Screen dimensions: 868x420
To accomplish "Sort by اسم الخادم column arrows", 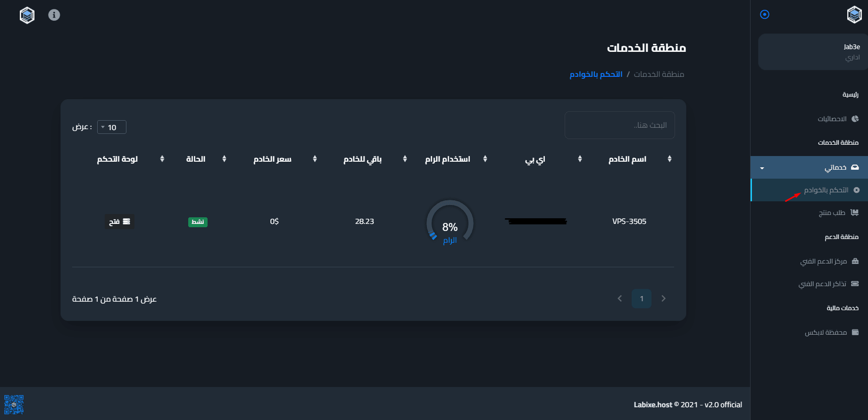I will point(669,159).
